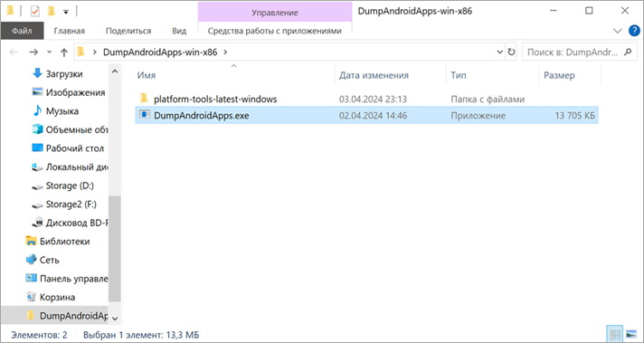
Task: Open the Дисковод BD-ROM drive entry
Action: click(x=77, y=223)
